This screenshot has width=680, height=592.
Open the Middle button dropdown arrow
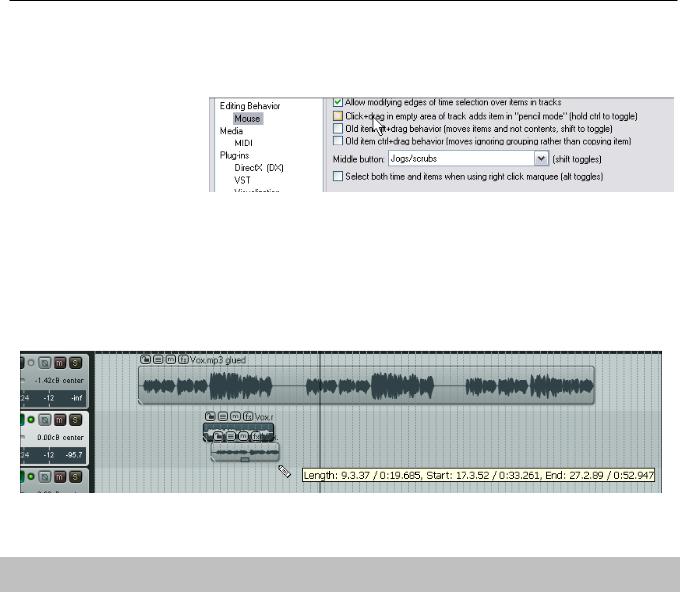pos(541,158)
